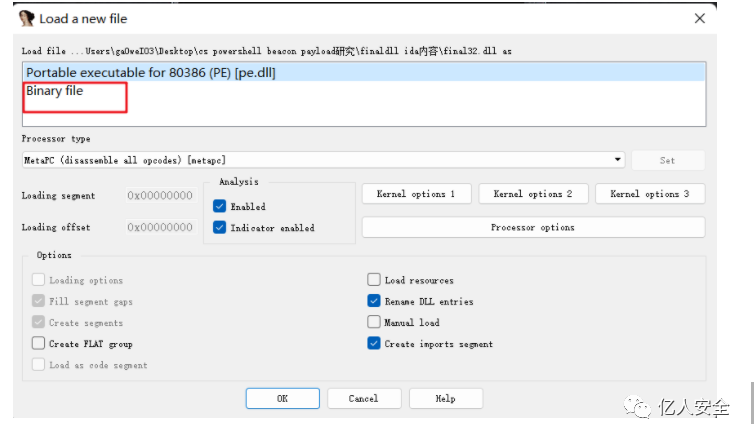This screenshot has width=754, height=440.
Task: Open Kernel options 2
Action: click(533, 194)
